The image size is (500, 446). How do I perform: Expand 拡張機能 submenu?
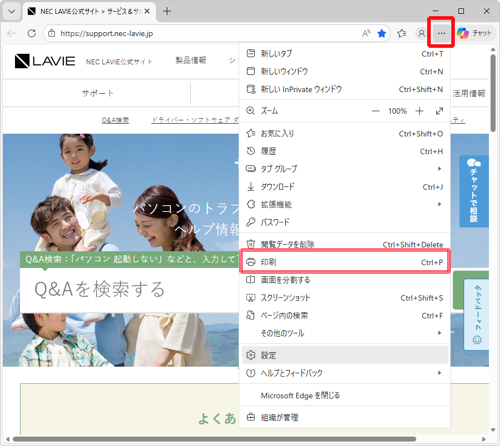tap(345, 204)
